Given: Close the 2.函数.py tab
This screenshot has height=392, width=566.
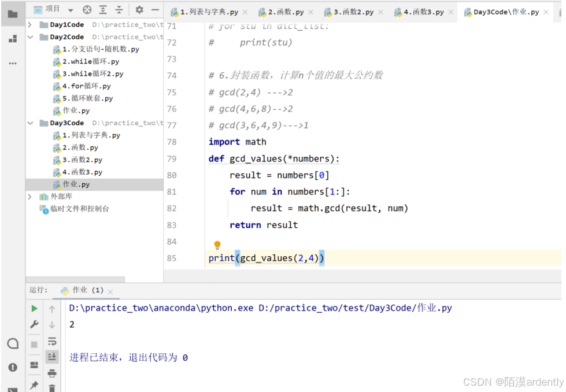Looking at the screenshot, I should [x=311, y=12].
